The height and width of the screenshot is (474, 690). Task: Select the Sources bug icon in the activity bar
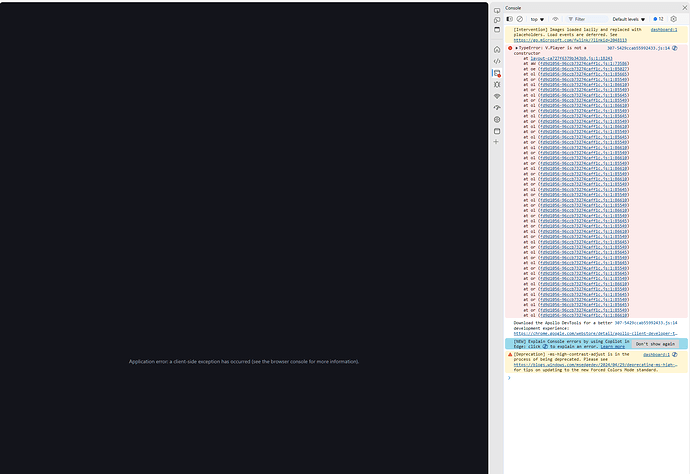[x=497, y=85]
